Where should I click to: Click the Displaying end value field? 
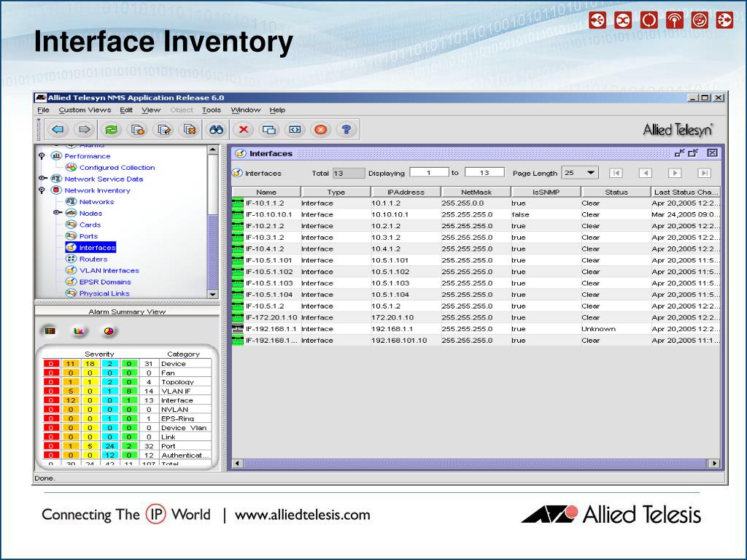484,172
